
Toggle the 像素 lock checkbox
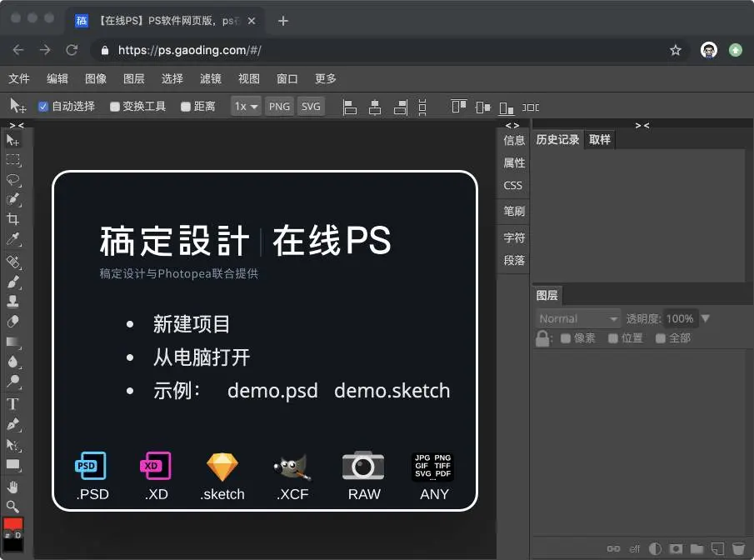566,338
